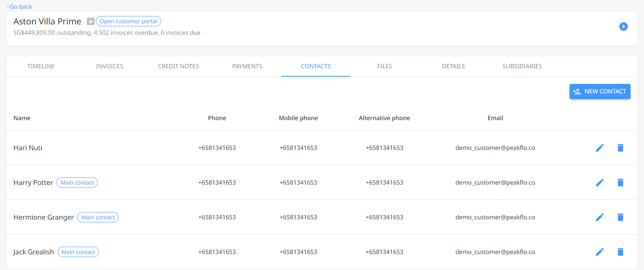Click Main contact badge for Harry Potter

77,183
